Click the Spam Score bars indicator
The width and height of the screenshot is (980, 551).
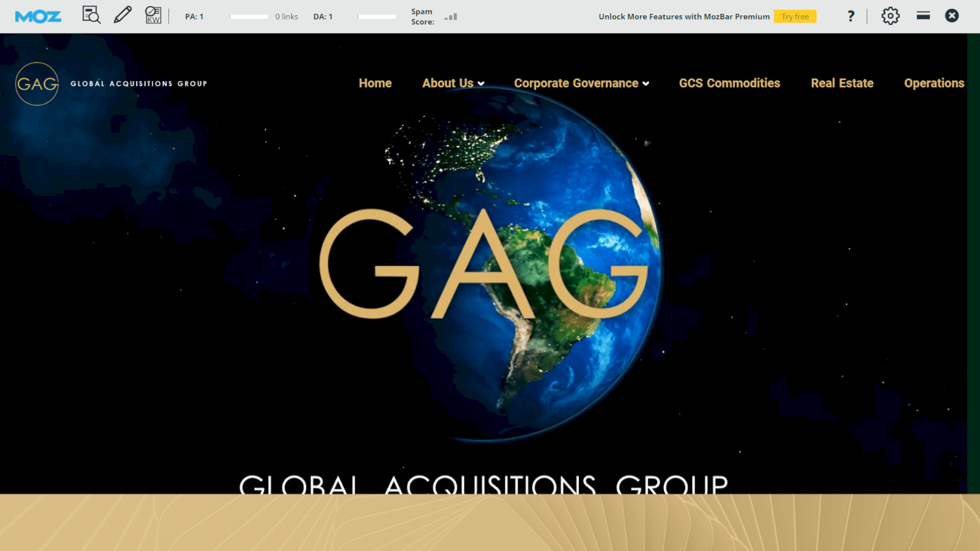451,17
